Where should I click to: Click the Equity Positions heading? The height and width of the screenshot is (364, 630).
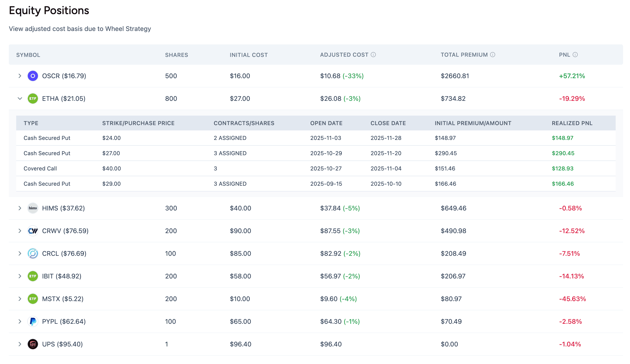coord(49,10)
